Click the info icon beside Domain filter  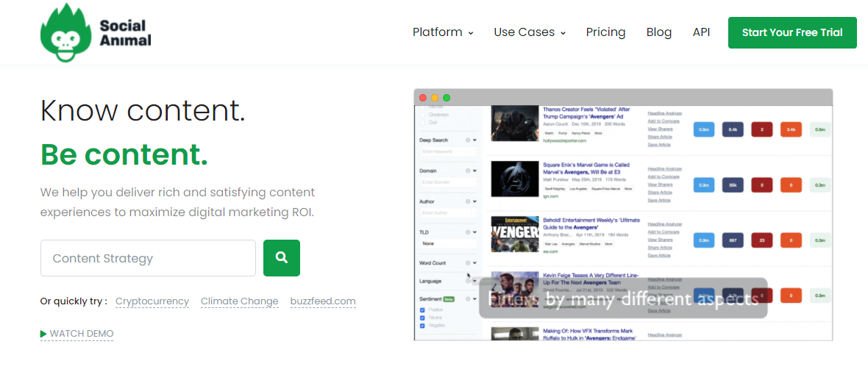[468, 171]
